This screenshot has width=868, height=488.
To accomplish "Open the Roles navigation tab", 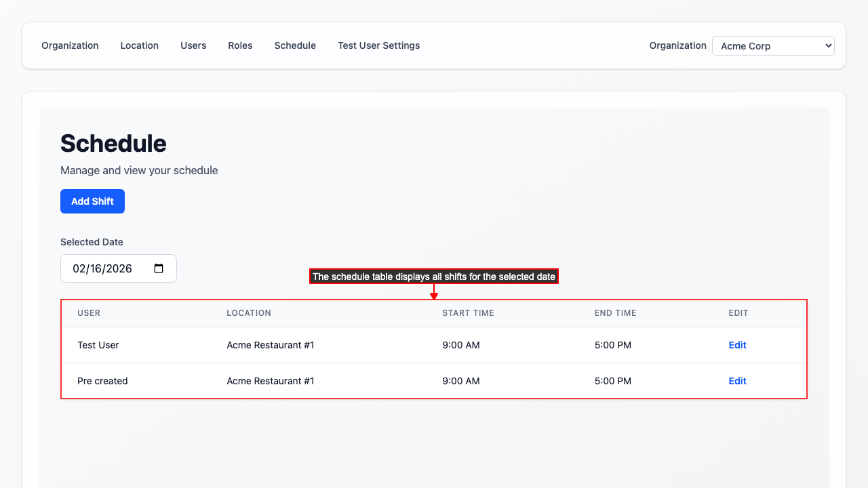I will 240,45.
